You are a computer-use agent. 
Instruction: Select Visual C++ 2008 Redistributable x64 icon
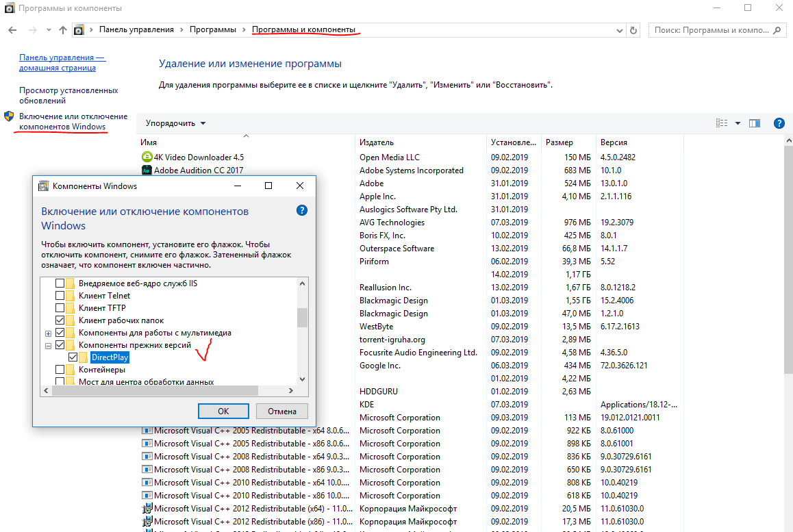pyautogui.click(x=147, y=457)
